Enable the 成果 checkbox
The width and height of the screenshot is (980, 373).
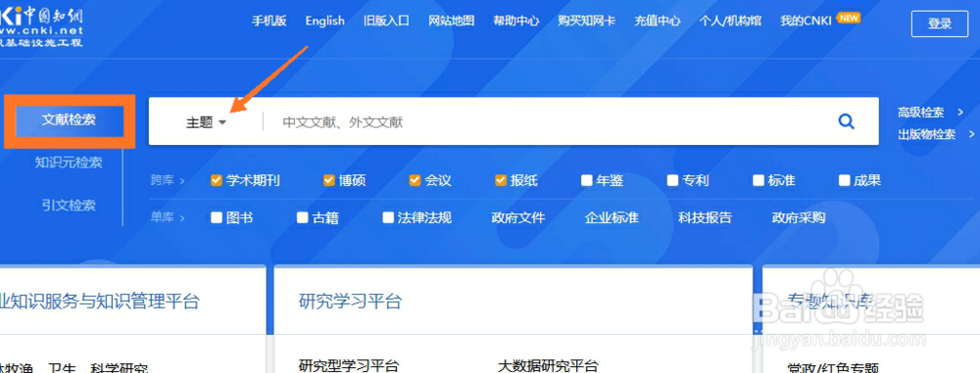coord(844,180)
